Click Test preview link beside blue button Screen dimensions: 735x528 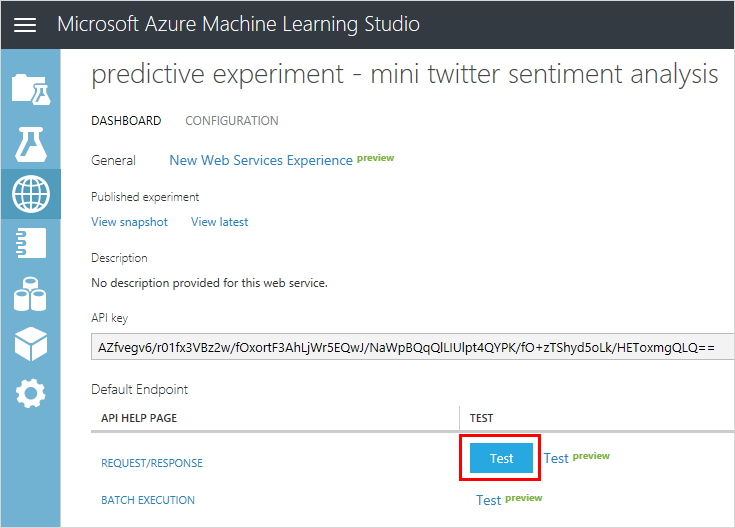click(x=557, y=458)
